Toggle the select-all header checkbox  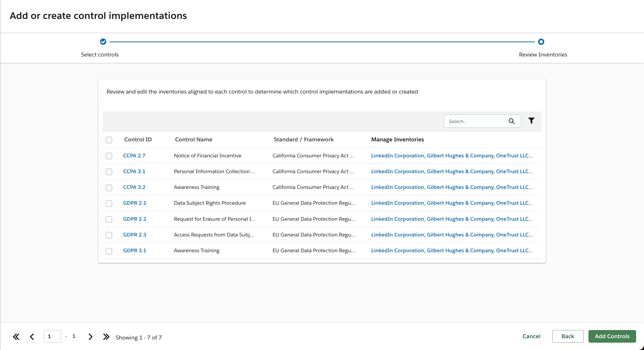point(109,140)
